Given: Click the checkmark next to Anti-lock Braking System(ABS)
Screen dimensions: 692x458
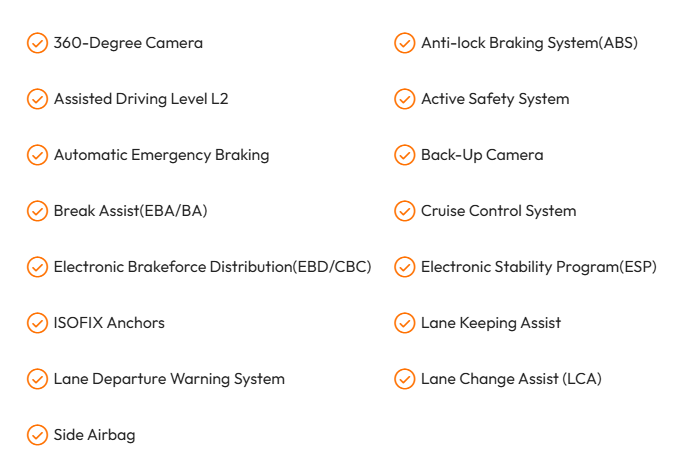Looking at the screenshot, I should click(x=404, y=43).
